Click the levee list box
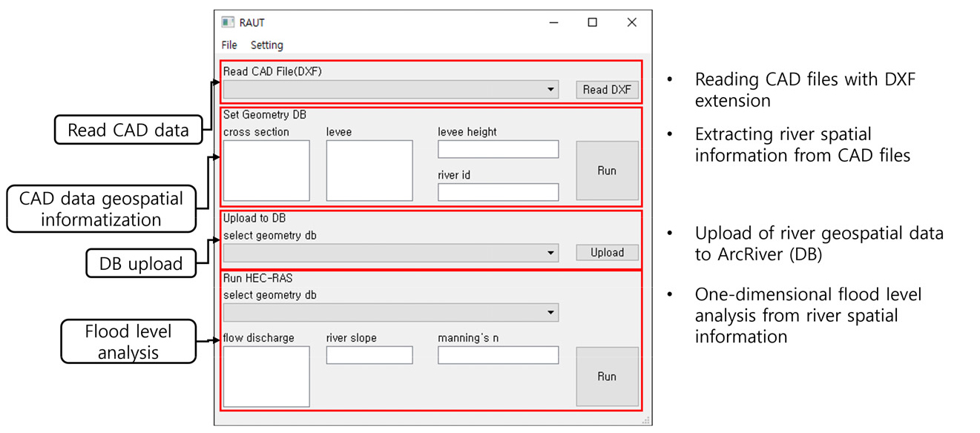980x433 pixels. tap(369, 171)
